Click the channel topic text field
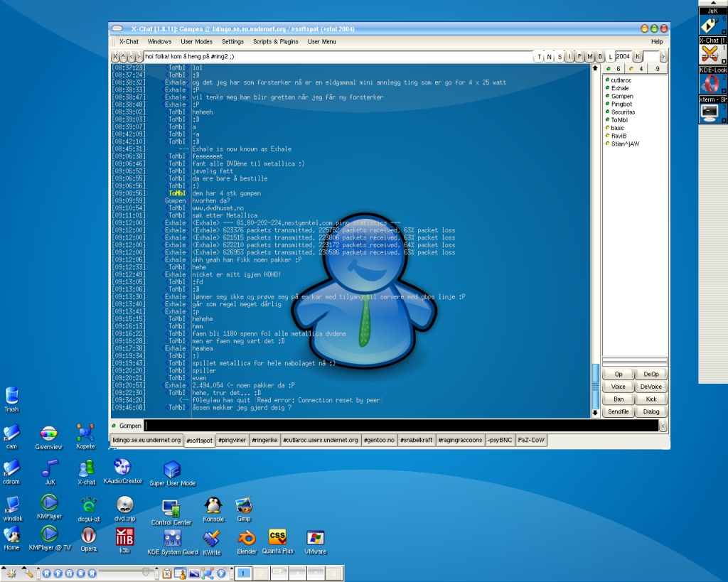The image size is (728, 582). click(338, 57)
